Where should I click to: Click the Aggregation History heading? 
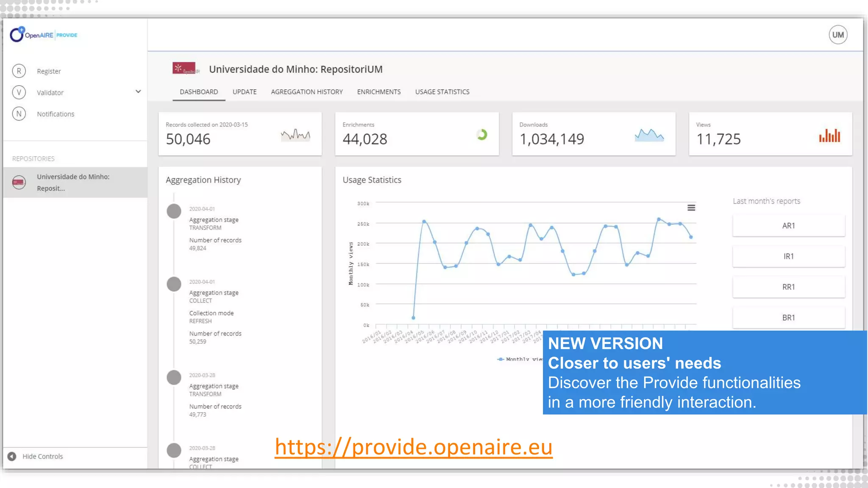pos(203,180)
